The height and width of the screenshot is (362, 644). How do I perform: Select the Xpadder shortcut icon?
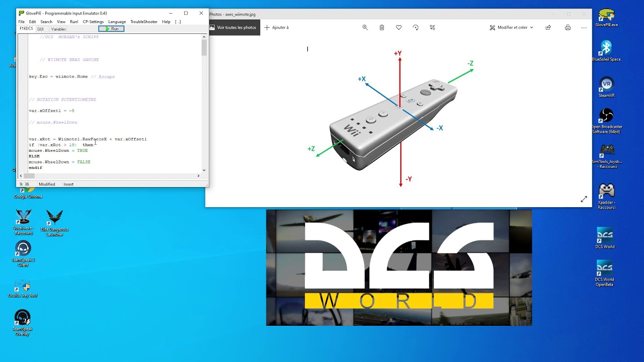[x=606, y=197]
